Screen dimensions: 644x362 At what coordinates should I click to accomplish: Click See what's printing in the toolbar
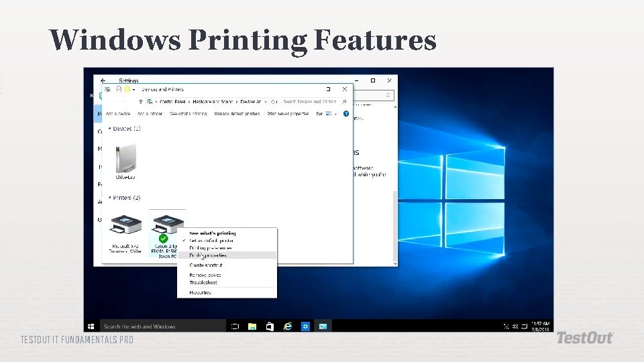click(x=189, y=114)
